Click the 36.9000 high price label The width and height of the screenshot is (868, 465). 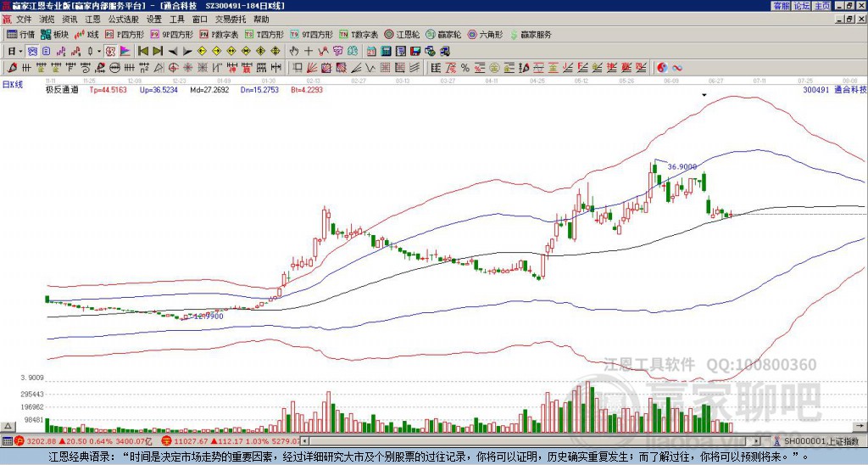682,166
